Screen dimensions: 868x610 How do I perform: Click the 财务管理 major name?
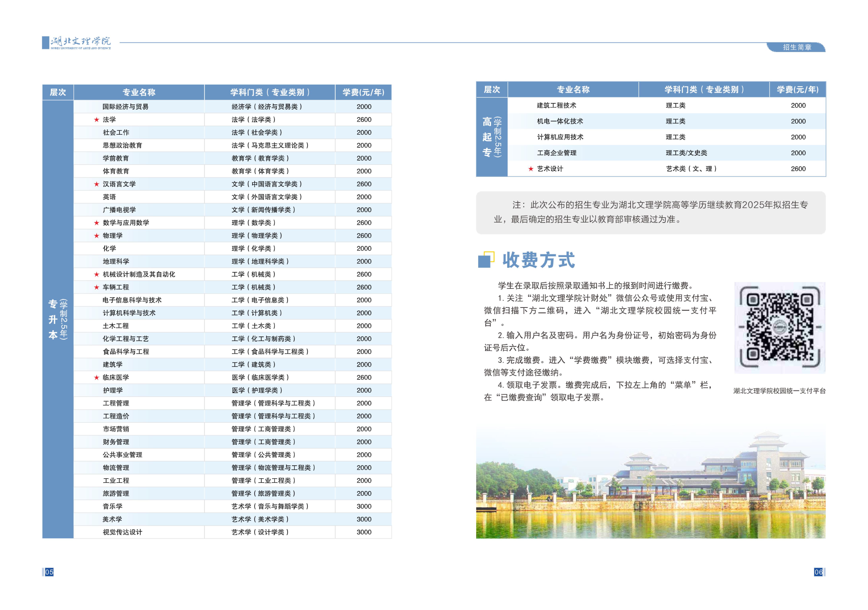pyautogui.click(x=116, y=442)
